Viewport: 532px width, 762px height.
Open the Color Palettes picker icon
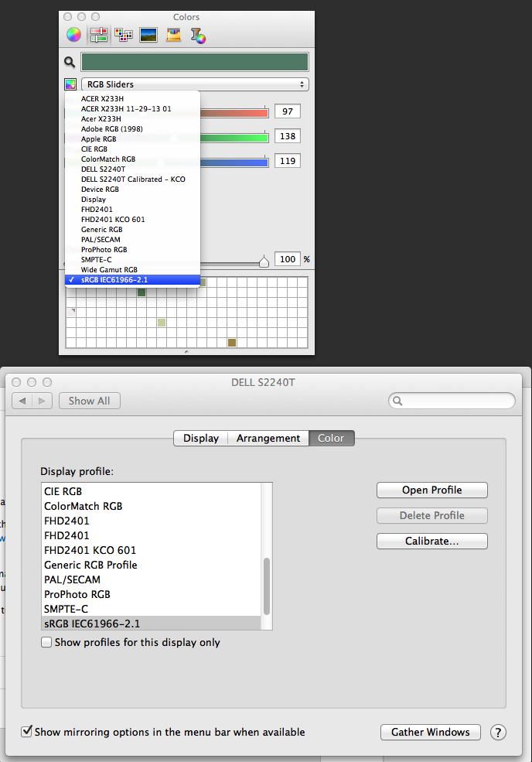pyautogui.click(x=124, y=35)
